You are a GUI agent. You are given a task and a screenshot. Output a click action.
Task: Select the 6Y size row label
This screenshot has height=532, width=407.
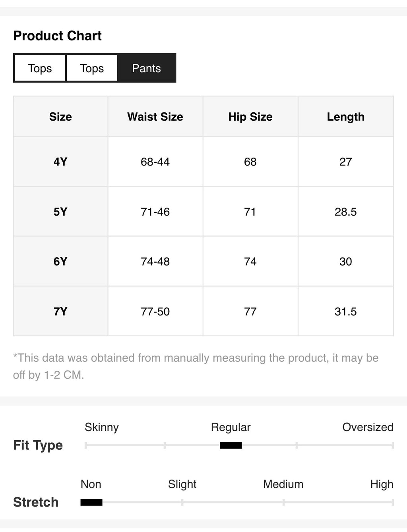point(60,261)
